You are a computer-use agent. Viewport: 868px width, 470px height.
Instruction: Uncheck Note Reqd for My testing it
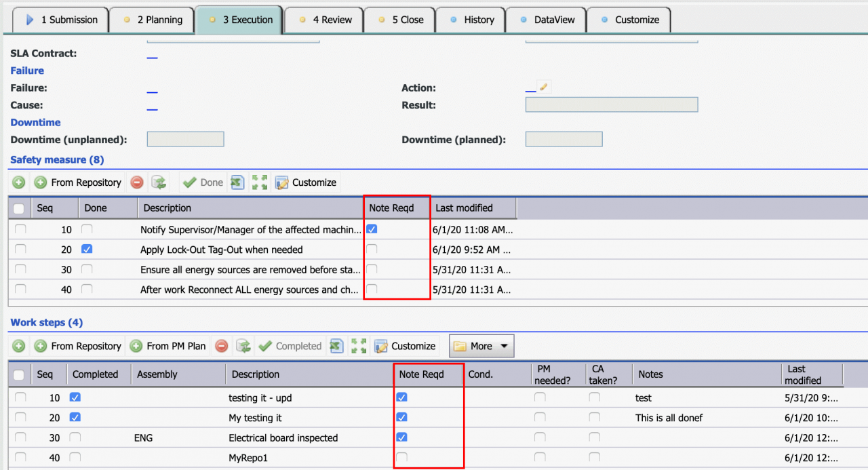coord(401,417)
